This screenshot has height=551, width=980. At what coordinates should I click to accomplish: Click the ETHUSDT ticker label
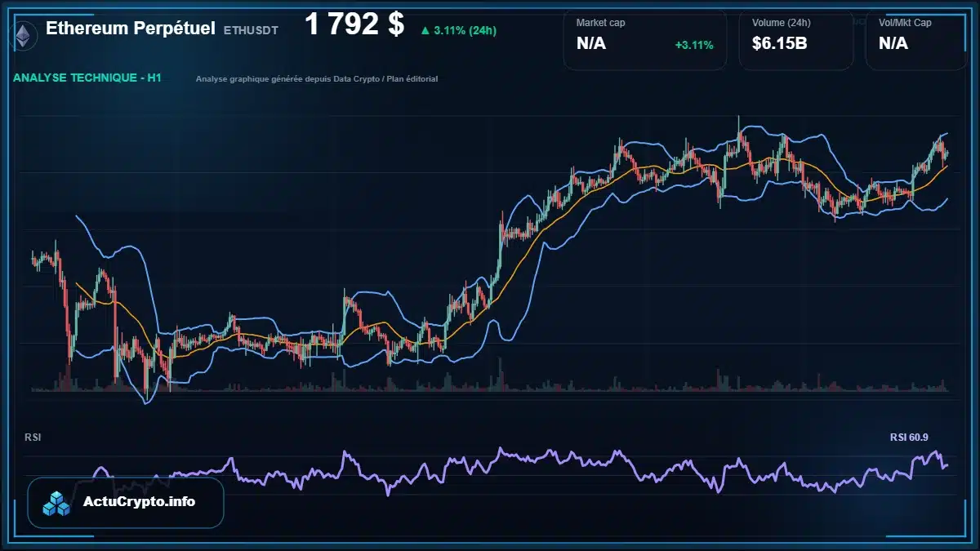tap(251, 30)
